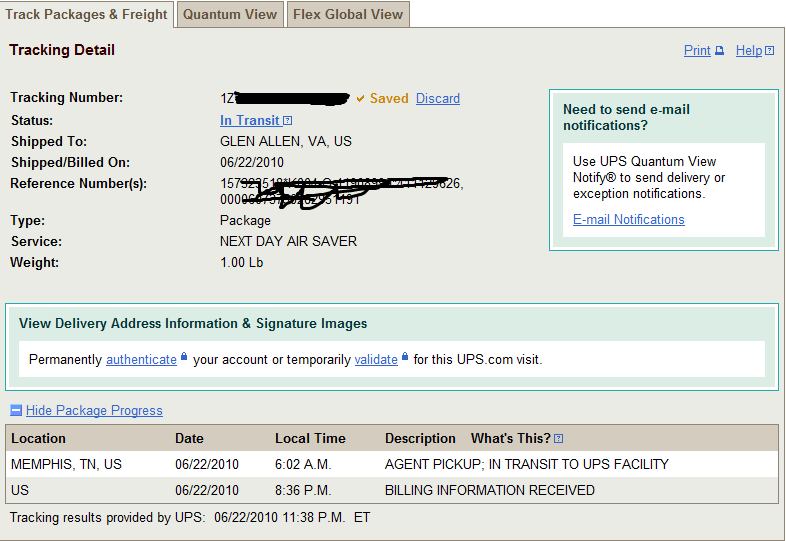Click the What's This help icon
This screenshot has width=786, height=541.
coord(558,439)
